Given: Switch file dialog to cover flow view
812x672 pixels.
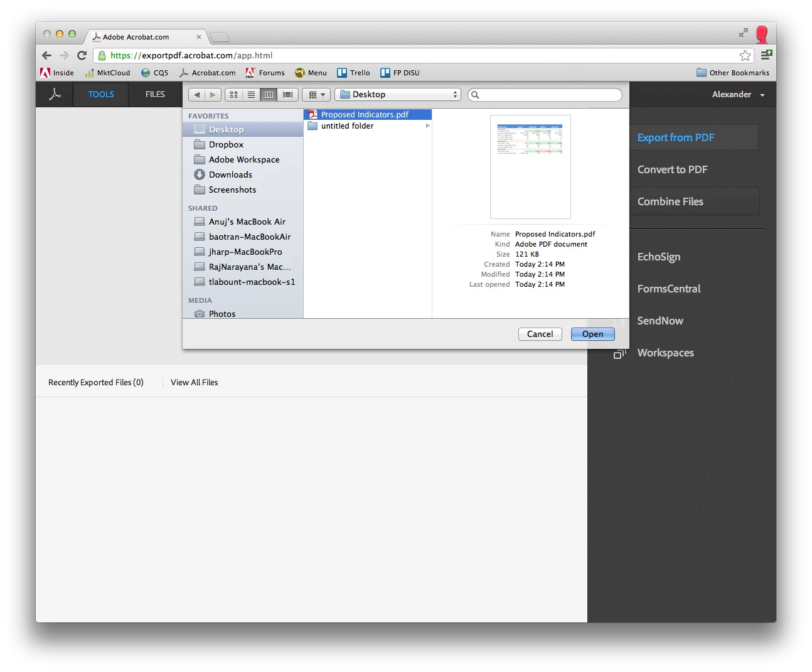Looking at the screenshot, I should 287,95.
